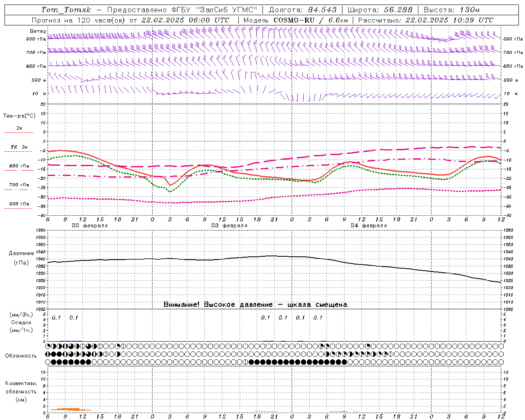Click the Модель COSMO-RU / 6.6км label

tap(296, 20)
